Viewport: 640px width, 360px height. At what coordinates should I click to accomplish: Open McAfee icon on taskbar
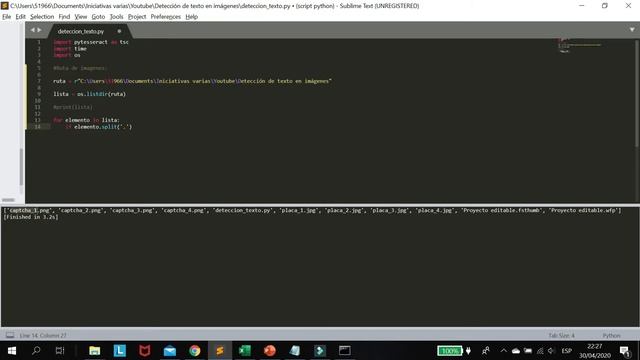[x=144, y=351]
